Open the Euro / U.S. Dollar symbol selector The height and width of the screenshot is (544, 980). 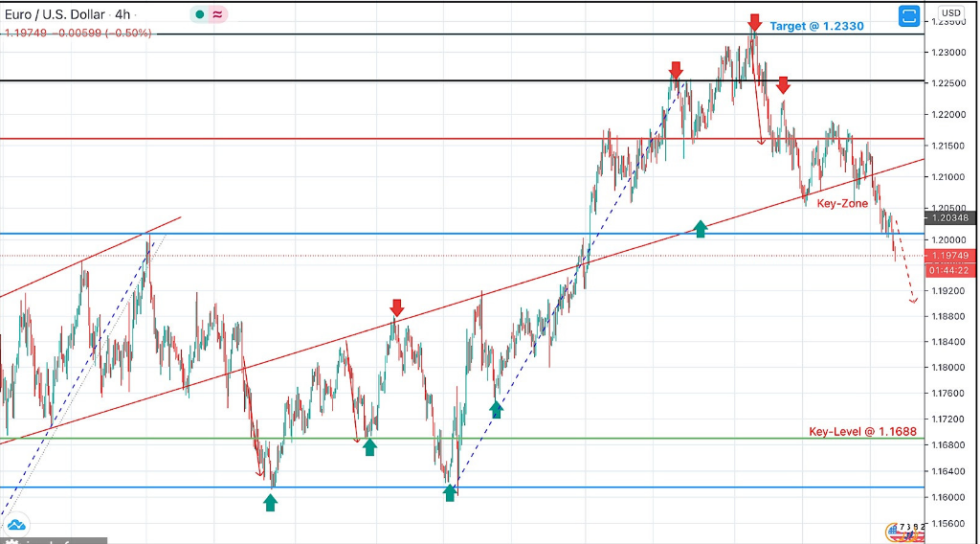(55, 14)
